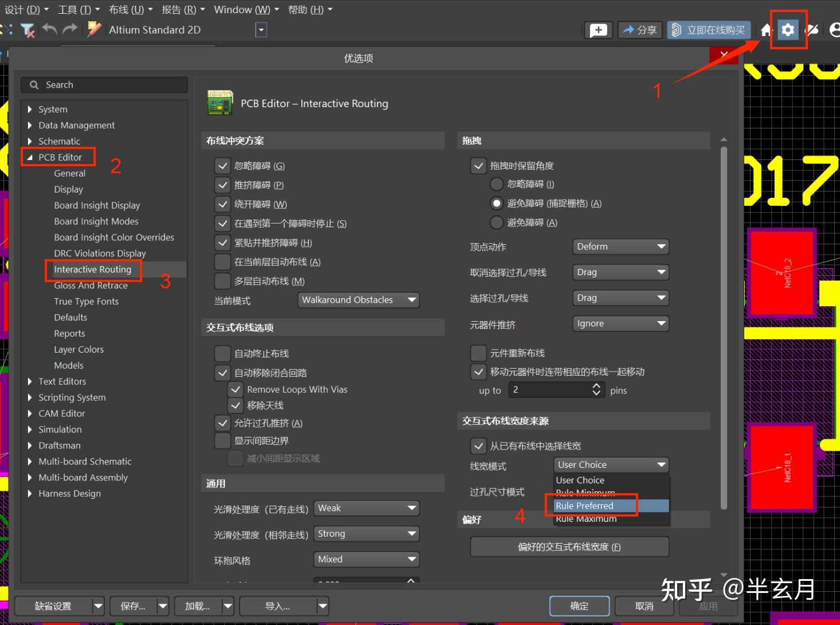Viewport: 840px width, 625px height.
Task: Open the 加载... split-button arrow
Action: (228, 606)
